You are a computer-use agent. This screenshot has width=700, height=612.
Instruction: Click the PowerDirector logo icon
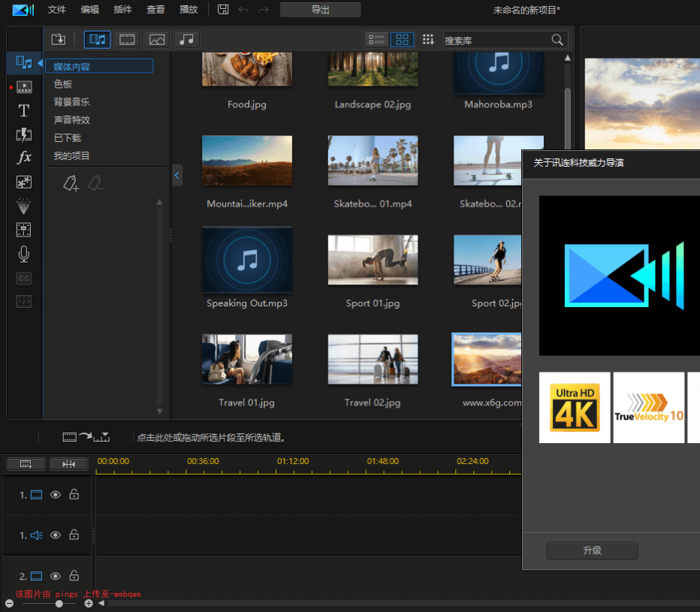[23, 9]
